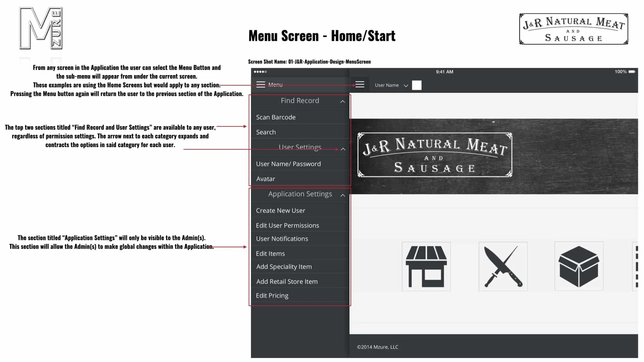This screenshot has height=362, width=644.
Task: Click the J&R Natural Meat banner image
Action: [x=435, y=156]
